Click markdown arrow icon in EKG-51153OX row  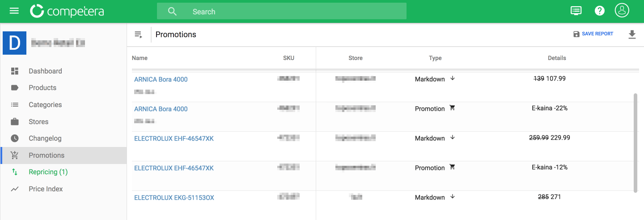pyautogui.click(x=452, y=197)
